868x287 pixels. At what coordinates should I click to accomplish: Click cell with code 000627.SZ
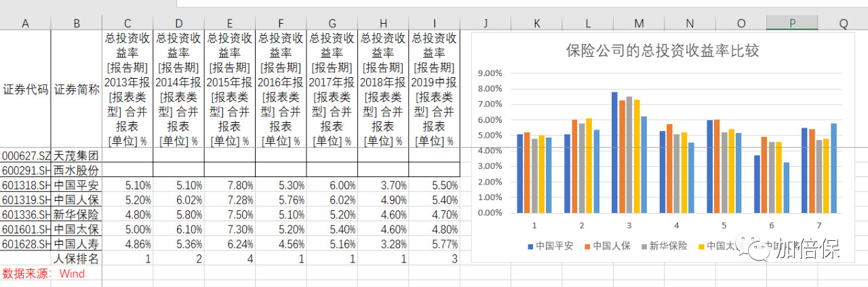pyautogui.click(x=26, y=155)
